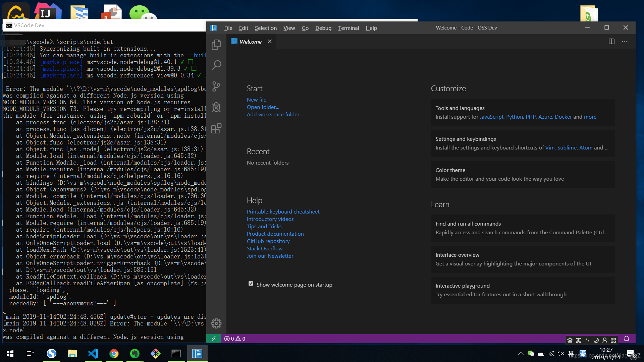The height and width of the screenshot is (362, 644).
Task: Click the error and warning counter
Action: 235,339
